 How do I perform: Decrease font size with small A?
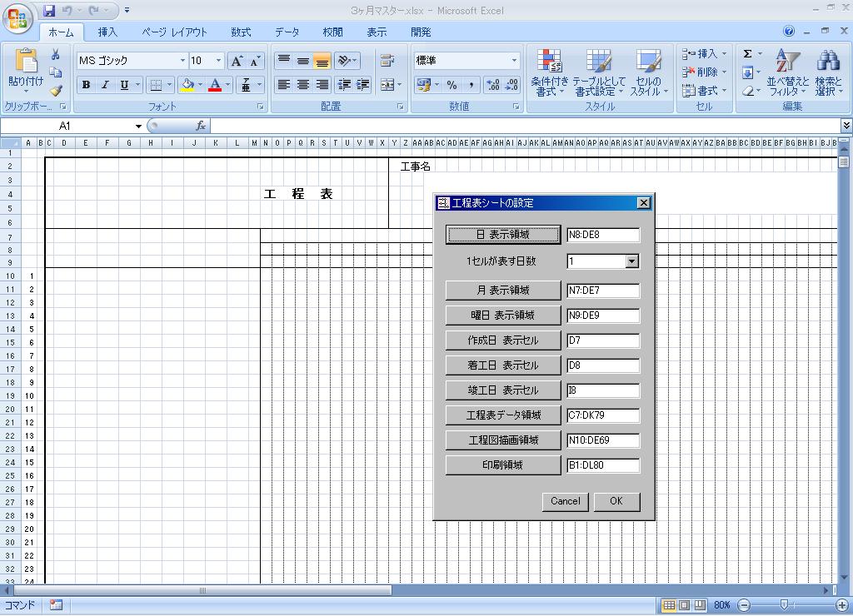click(x=255, y=61)
